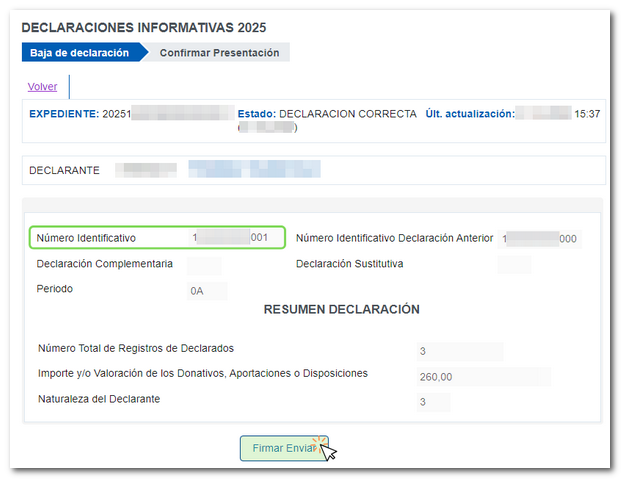Toggle the Declaración Sustitutiva box
Image resolution: width=621 pixels, height=479 pixels.
(514, 265)
